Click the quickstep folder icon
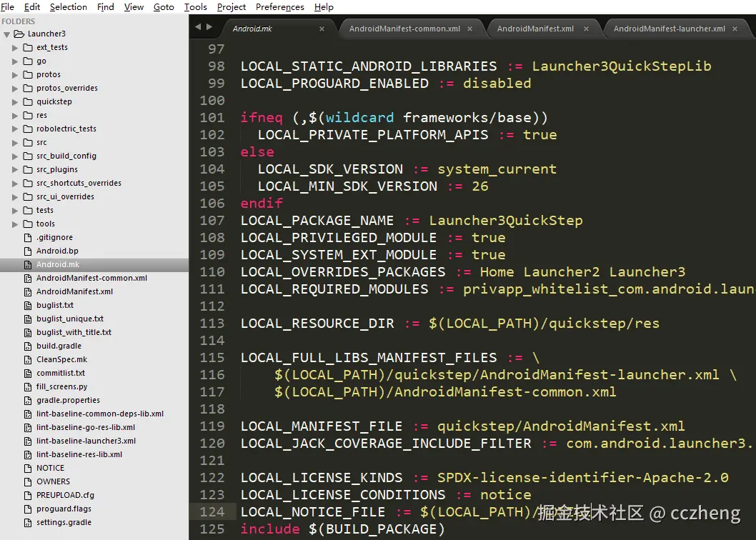The image size is (756, 540). (28, 101)
